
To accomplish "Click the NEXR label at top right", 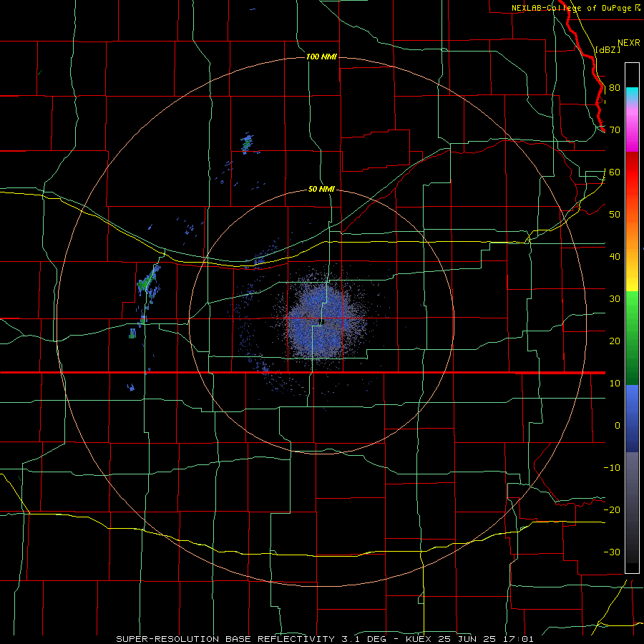I will point(629,43).
